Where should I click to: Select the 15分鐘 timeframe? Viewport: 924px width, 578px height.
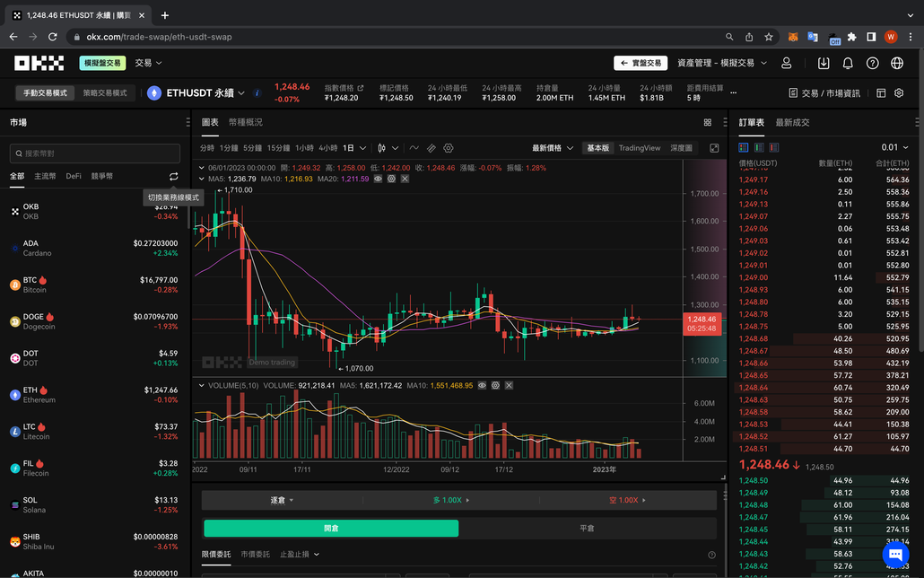pyautogui.click(x=279, y=148)
